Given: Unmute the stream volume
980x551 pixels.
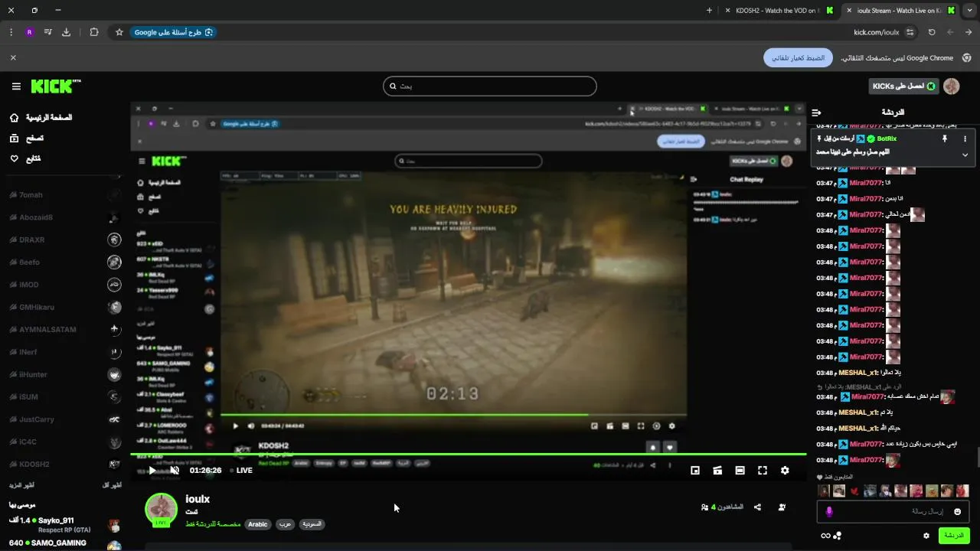Looking at the screenshot, I should pyautogui.click(x=175, y=471).
